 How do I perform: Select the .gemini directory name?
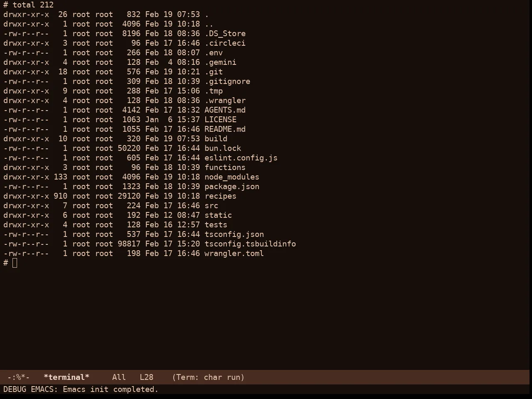220,62
